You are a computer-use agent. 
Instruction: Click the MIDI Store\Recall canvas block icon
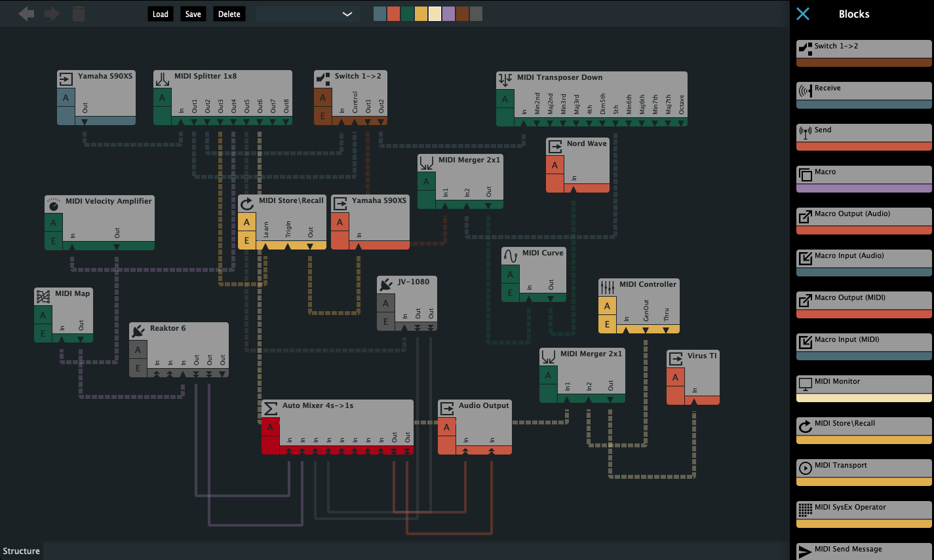tap(246, 204)
